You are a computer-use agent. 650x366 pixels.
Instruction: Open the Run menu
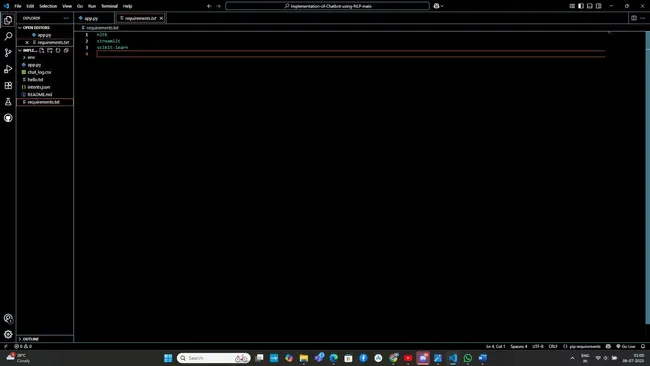coord(92,6)
